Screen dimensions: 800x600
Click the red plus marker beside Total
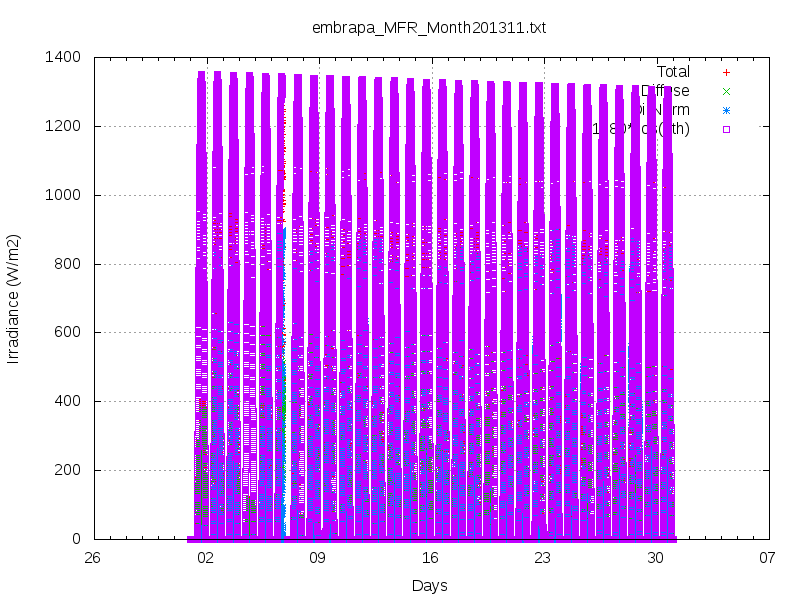(x=726, y=72)
